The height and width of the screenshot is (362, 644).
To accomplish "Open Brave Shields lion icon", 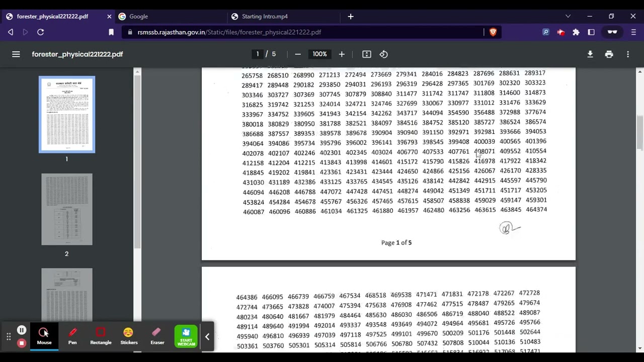I will tap(493, 32).
